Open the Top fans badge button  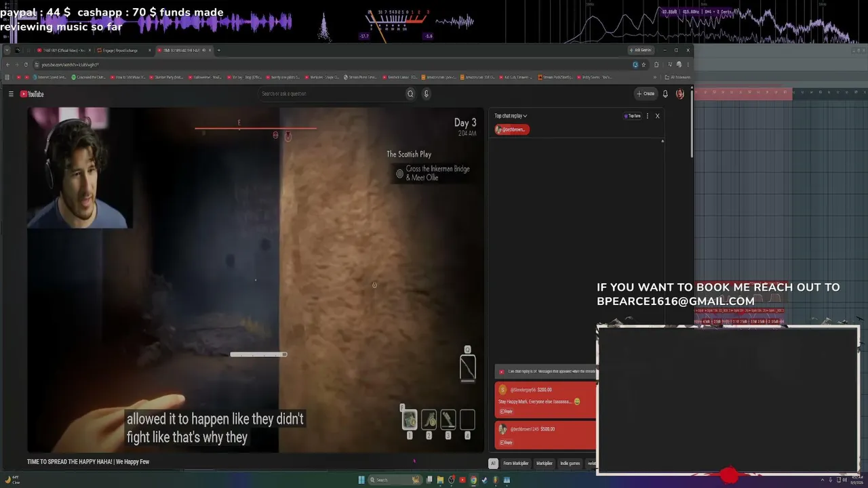(x=632, y=116)
